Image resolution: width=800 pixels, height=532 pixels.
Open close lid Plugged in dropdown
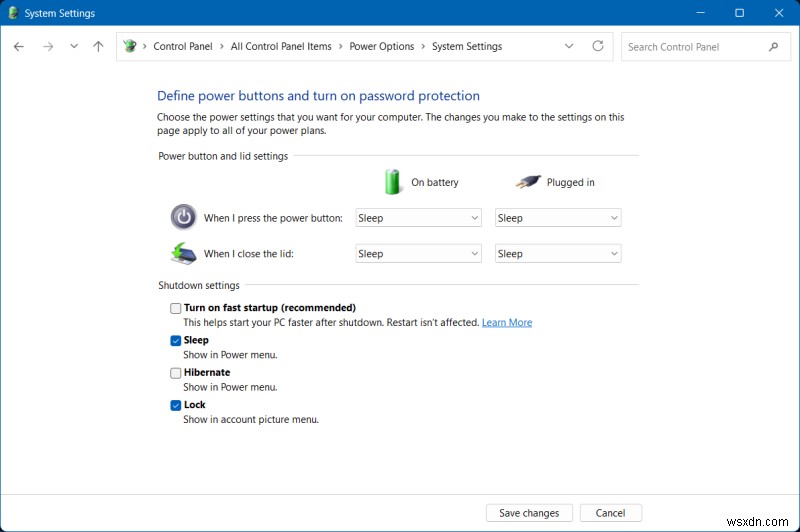tap(558, 254)
